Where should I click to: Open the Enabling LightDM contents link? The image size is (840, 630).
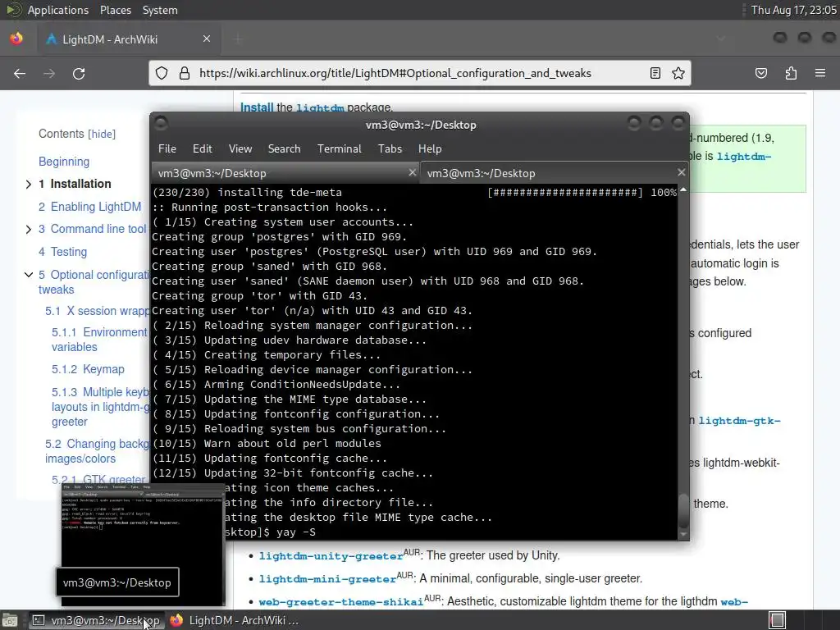point(90,207)
